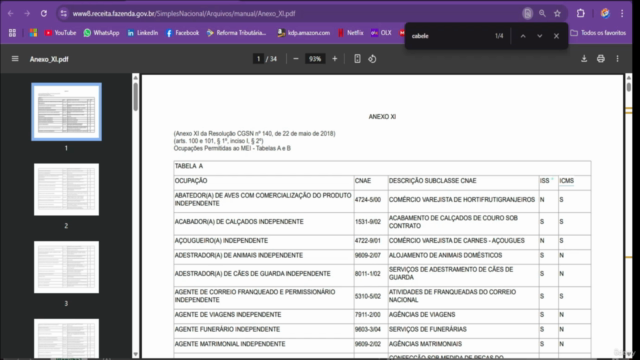Open the Netflix bookmark
The width and height of the screenshot is (640, 360).
[351, 33]
